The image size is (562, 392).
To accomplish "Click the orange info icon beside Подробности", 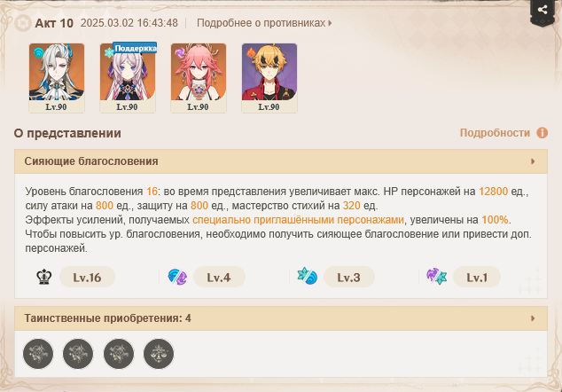I will coord(542,133).
